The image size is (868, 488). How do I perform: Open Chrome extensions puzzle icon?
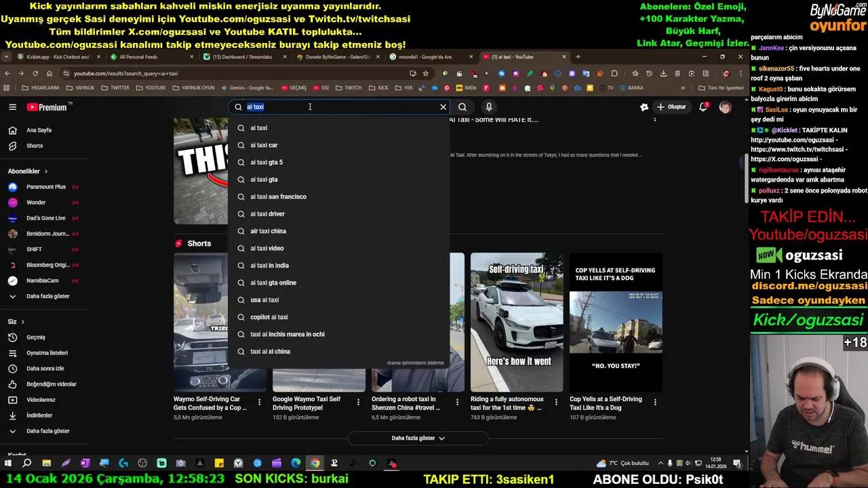click(x=614, y=73)
